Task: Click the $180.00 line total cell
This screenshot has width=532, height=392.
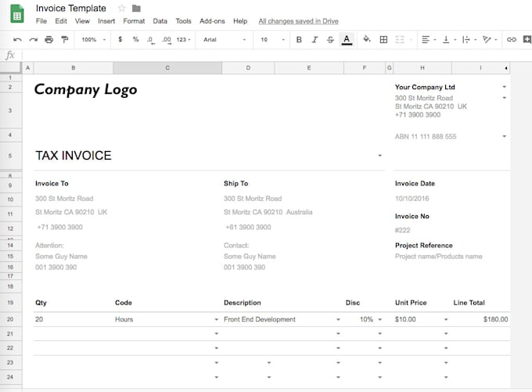Action: (496, 319)
